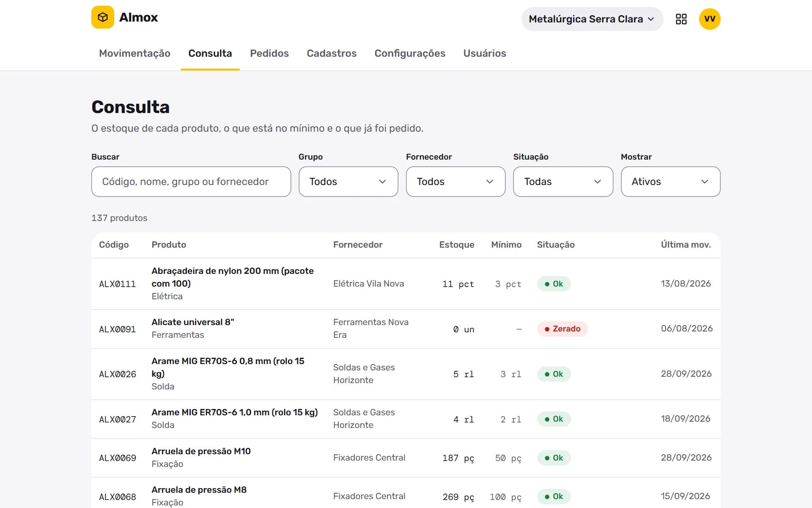Open the Situação filter dropdown
This screenshot has height=508, width=812.
tap(563, 182)
